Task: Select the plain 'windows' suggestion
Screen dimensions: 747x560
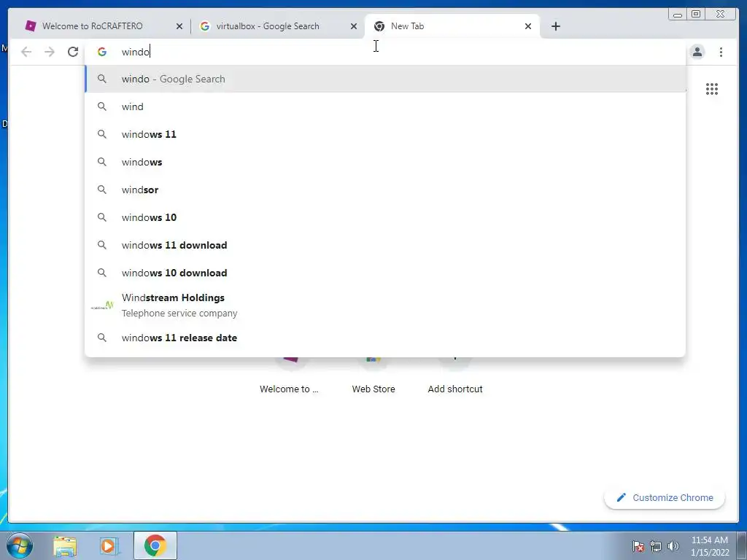Action: [x=385, y=162]
